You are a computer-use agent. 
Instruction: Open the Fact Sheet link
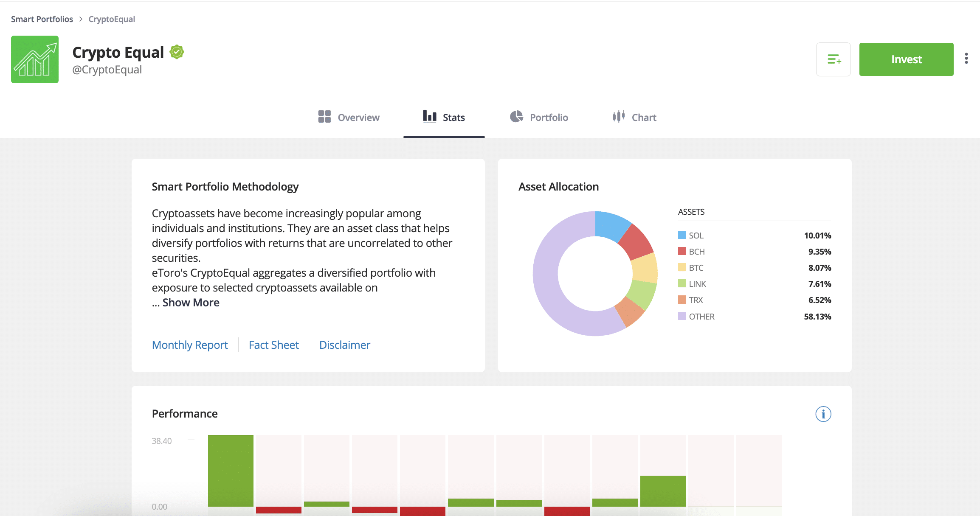point(274,345)
